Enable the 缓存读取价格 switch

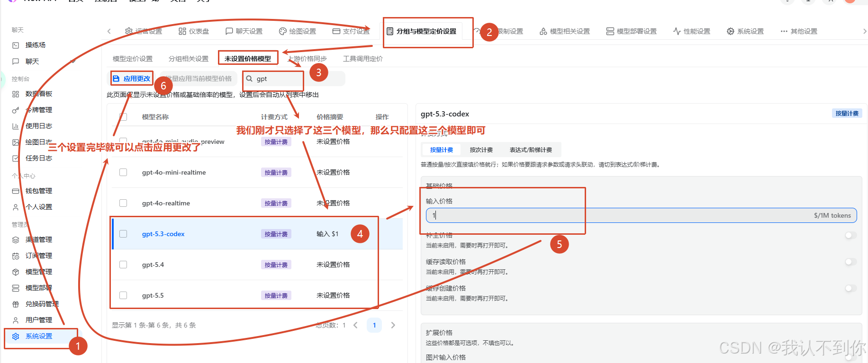pos(850,262)
